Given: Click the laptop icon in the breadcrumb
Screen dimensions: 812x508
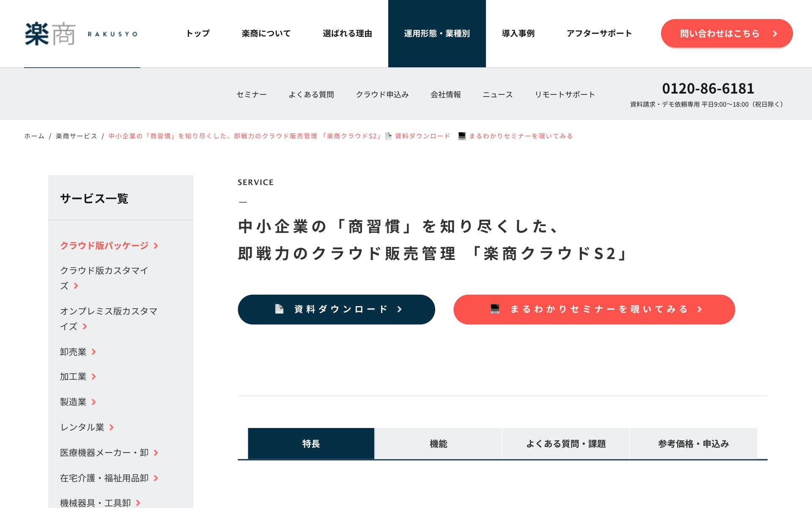Looking at the screenshot, I should pyautogui.click(x=462, y=136).
